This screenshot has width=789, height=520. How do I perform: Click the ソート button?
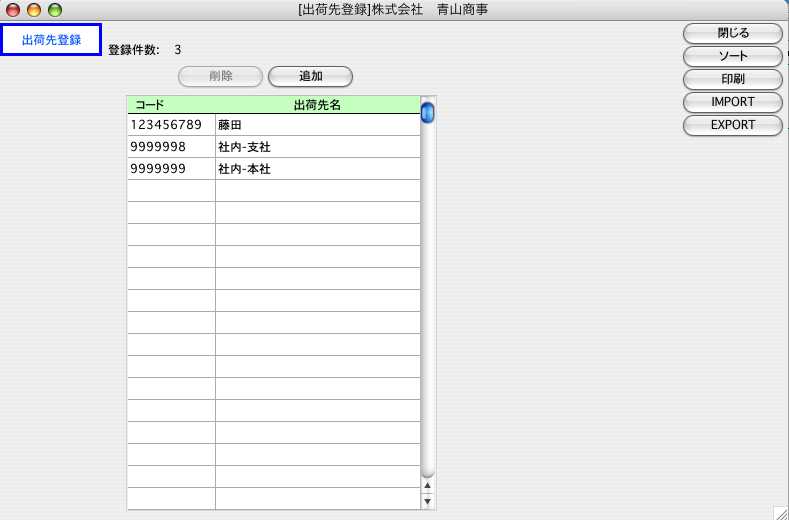pyautogui.click(x=732, y=56)
